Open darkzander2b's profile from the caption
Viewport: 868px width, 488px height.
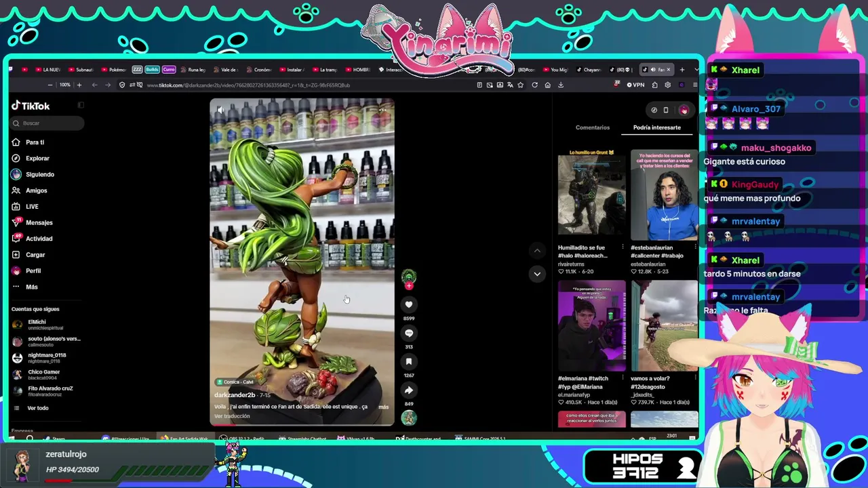click(235, 395)
